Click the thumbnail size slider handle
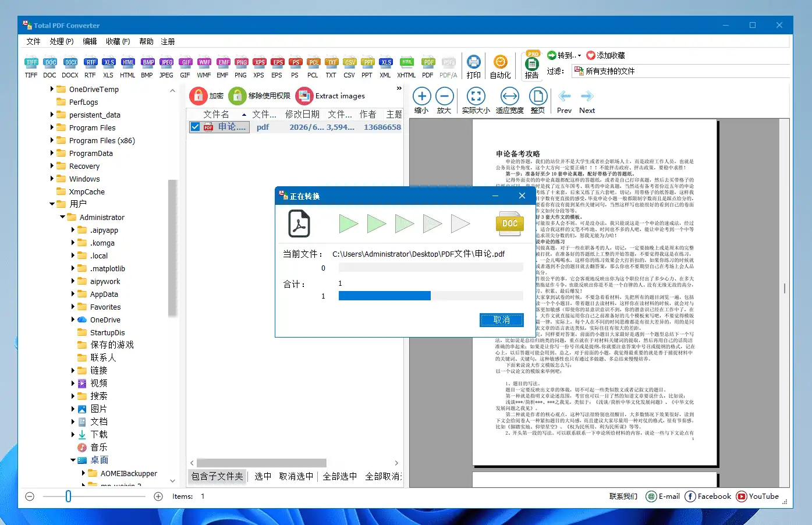This screenshot has width=812, height=525. (68, 496)
